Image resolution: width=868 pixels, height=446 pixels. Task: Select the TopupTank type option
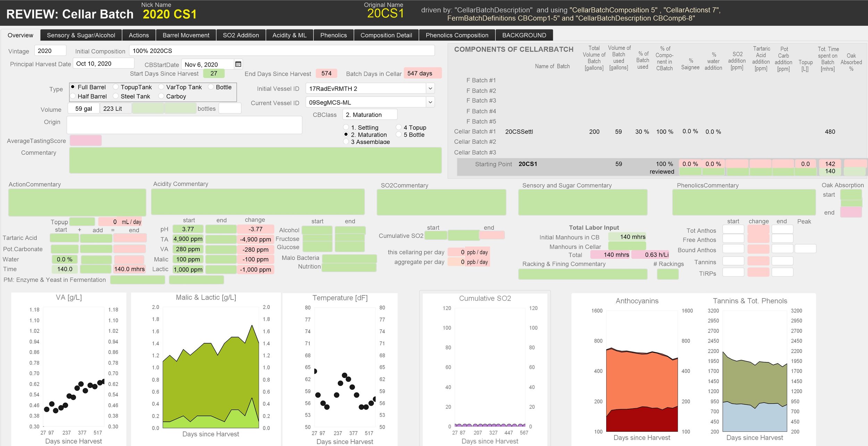[116, 87]
